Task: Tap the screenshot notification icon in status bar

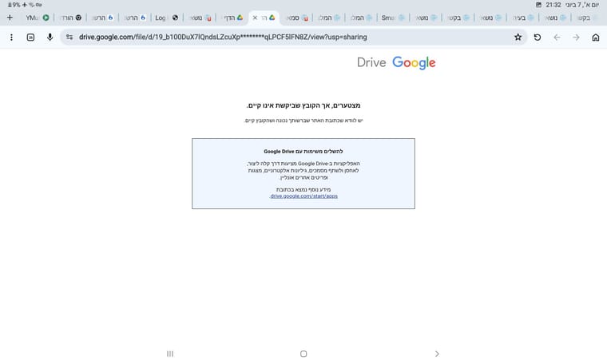Action: coord(538,5)
